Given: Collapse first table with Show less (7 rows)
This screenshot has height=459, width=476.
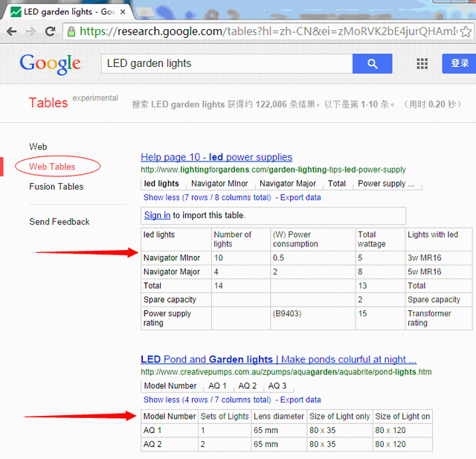Looking at the screenshot, I should point(207,198).
